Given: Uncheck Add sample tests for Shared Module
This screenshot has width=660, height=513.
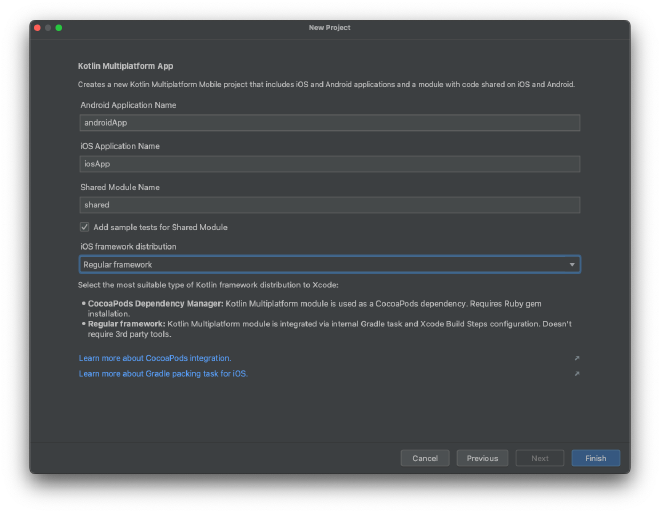Looking at the screenshot, I should 85,227.
